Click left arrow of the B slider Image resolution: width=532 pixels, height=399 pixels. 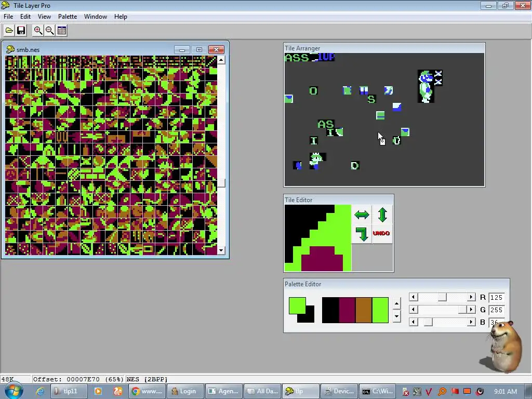(413, 322)
